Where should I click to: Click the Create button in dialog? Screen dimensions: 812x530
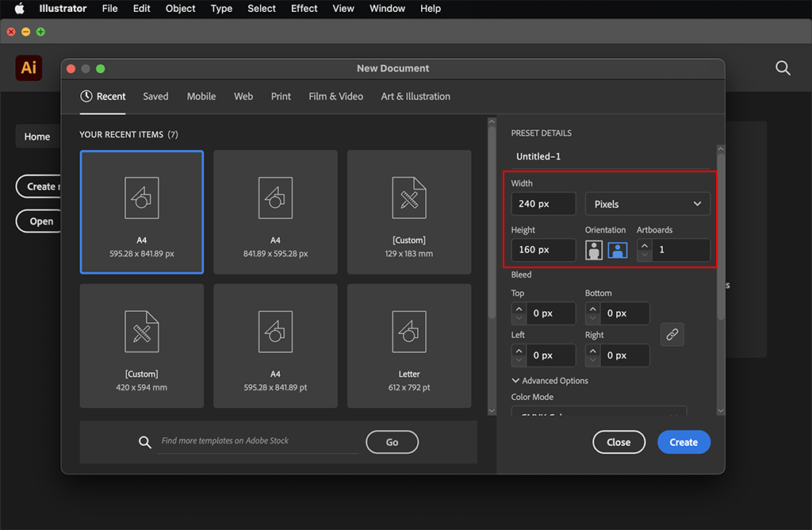(684, 442)
